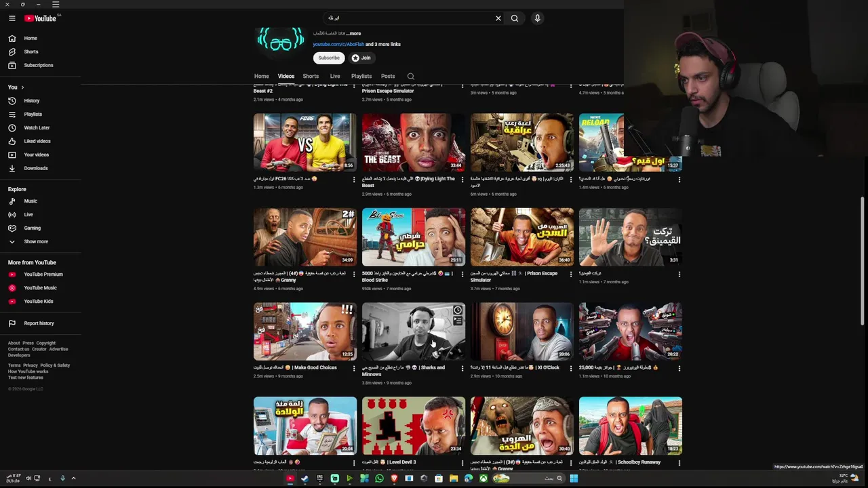Expand the You section chevron
868x488 pixels.
point(22,87)
